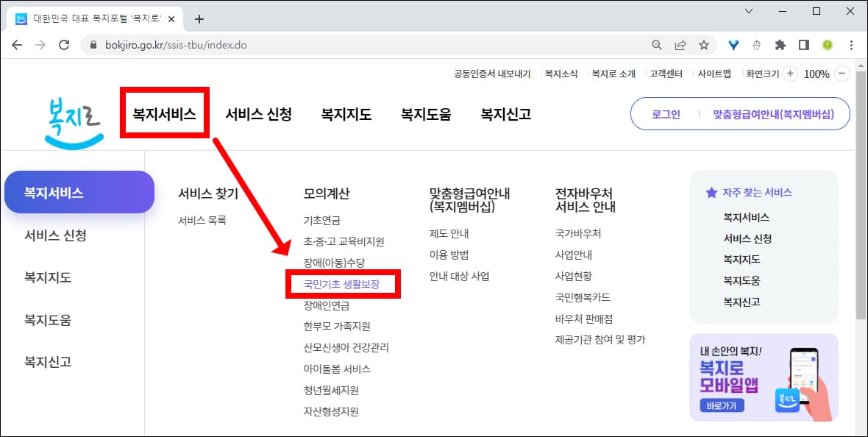The image size is (868, 437).
Task: Open the 복지로 소개 top link
Action: tap(613, 74)
